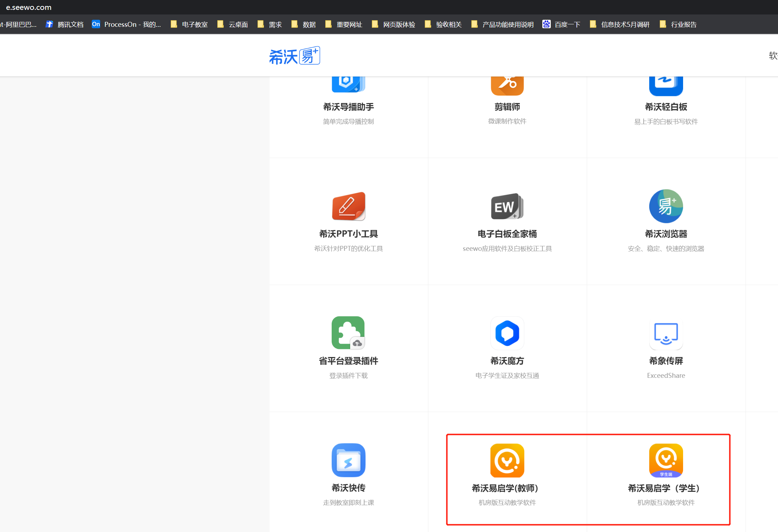The width and height of the screenshot is (778, 532).
Task: Open the 阿里巴巴 bookmark at far left
Action: (18, 24)
